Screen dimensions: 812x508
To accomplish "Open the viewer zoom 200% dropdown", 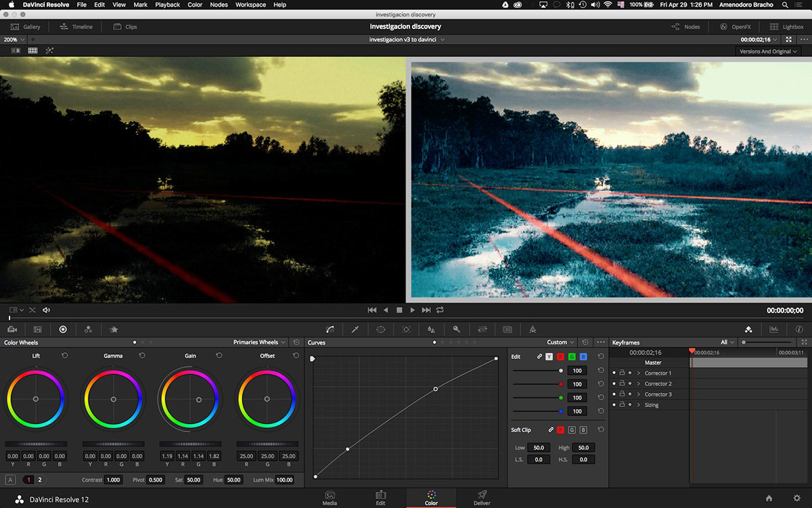I will tap(14, 39).
